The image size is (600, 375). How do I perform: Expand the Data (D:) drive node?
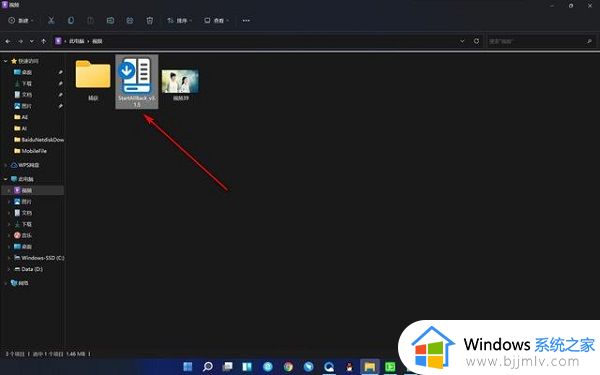pos(9,269)
